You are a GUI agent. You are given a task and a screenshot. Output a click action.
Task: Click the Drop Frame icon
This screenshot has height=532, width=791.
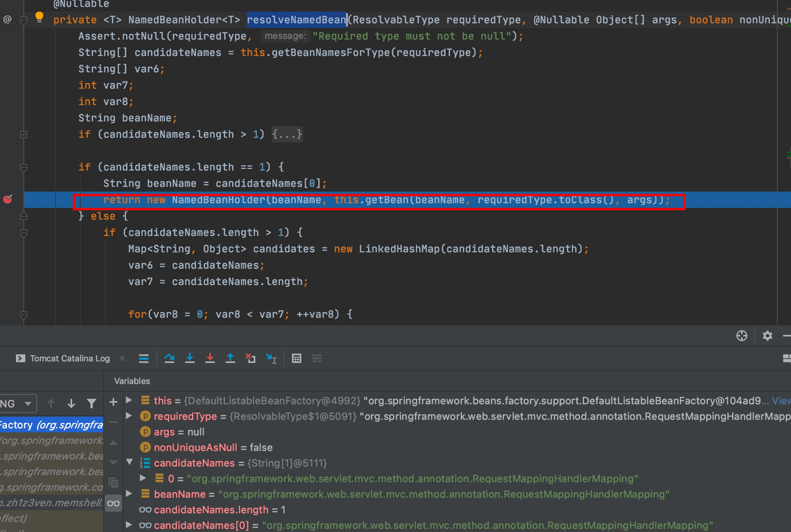point(250,358)
